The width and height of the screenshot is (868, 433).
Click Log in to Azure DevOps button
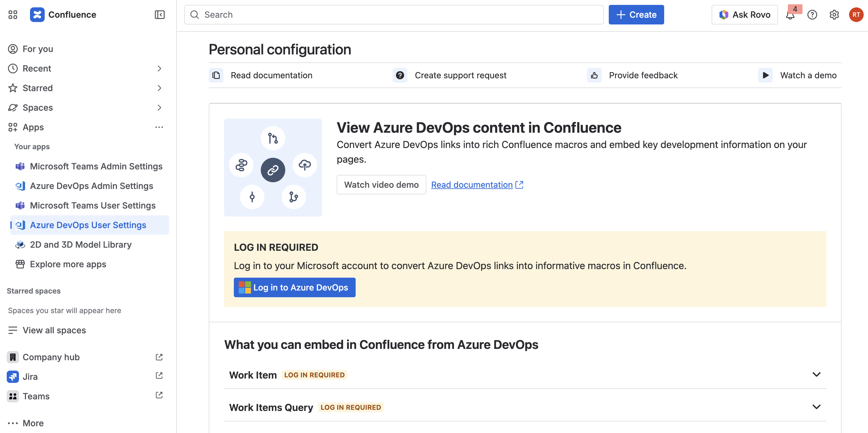(294, 287)
